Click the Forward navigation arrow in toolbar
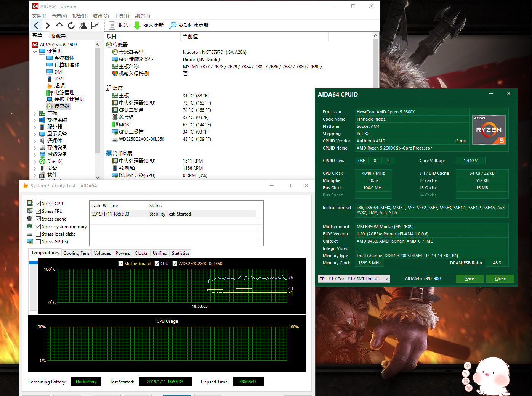 pos(48,26)
